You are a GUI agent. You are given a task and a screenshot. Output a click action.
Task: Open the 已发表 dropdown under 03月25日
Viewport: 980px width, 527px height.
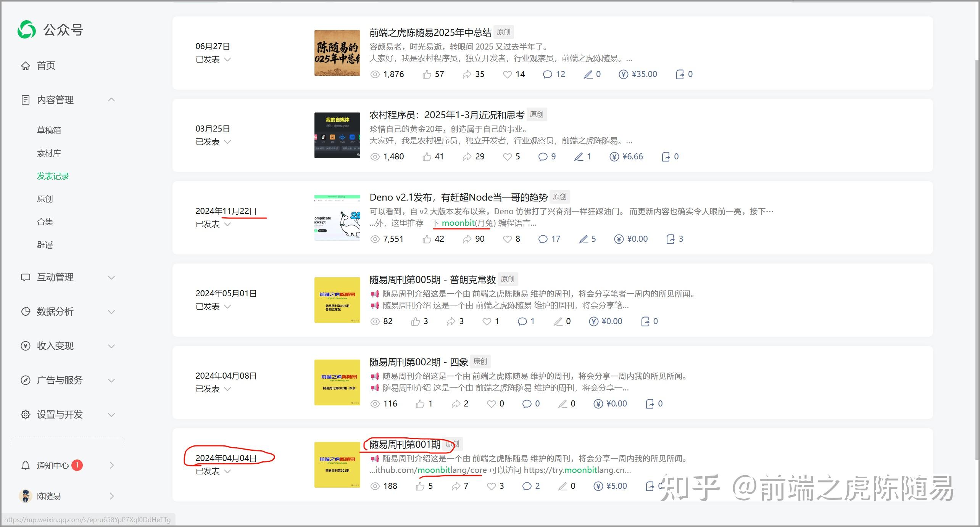(x=227, y=141)
